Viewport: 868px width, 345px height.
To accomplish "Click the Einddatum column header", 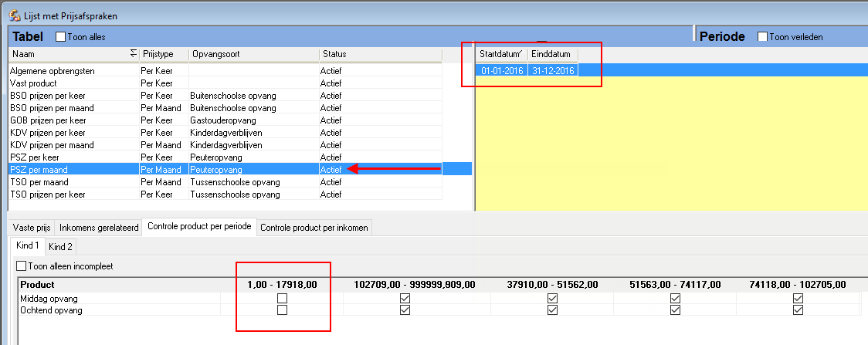I will pos(552,54).
